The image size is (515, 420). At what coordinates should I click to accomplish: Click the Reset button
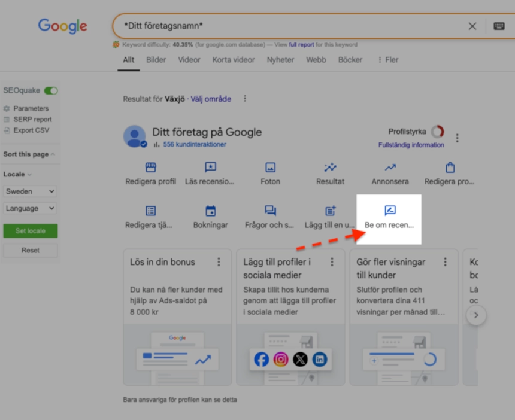coord(30,250)
